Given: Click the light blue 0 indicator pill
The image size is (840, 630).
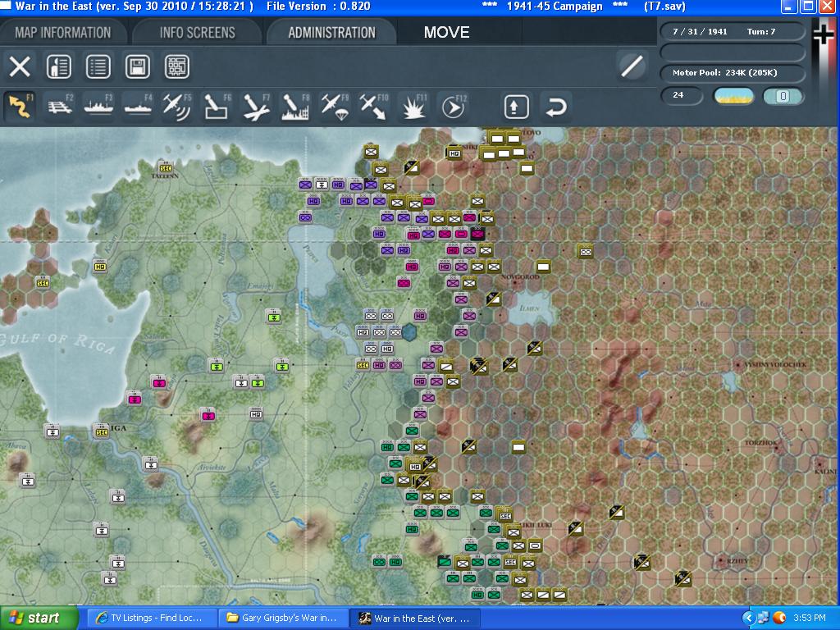Looking at the screenshot, I should coord(783,96).
